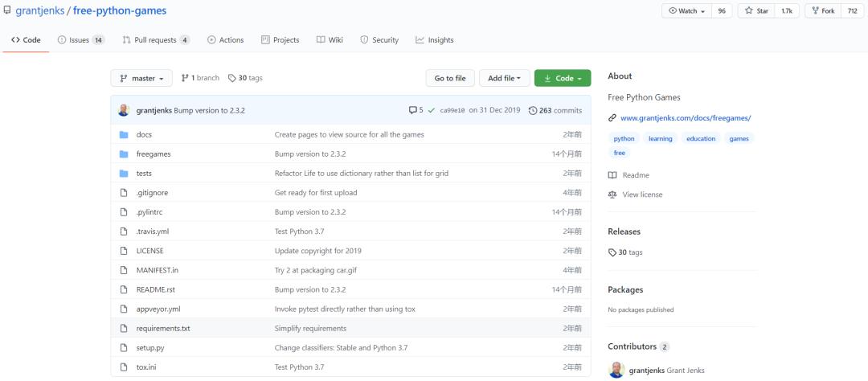Viewport: 868px width, 381px height.
Task: Click the link chain icon in About
Action: click(612, 118)
